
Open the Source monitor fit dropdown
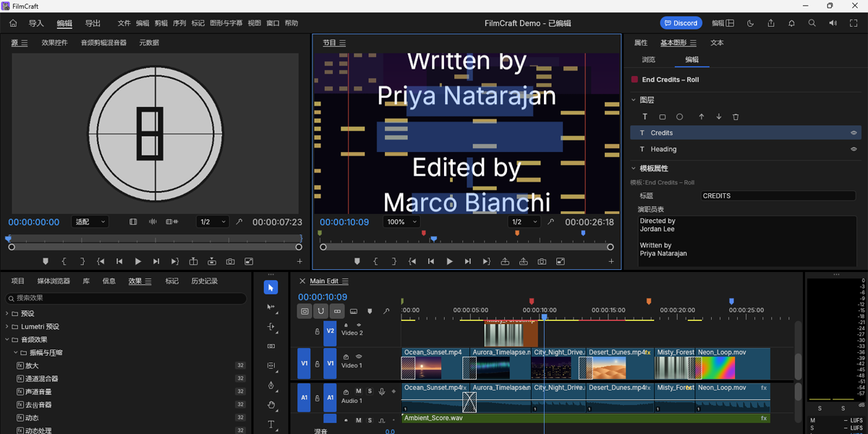tap(90, 222)
